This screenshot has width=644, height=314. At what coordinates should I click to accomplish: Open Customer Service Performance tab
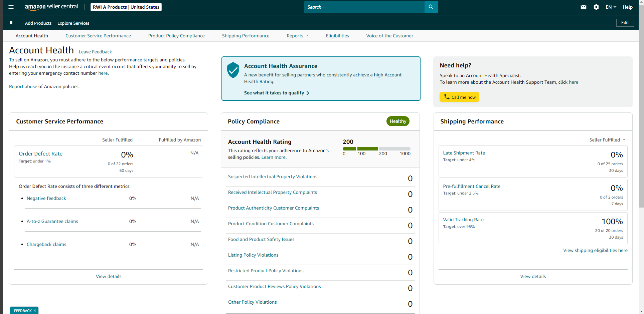(x=98, y=36)
